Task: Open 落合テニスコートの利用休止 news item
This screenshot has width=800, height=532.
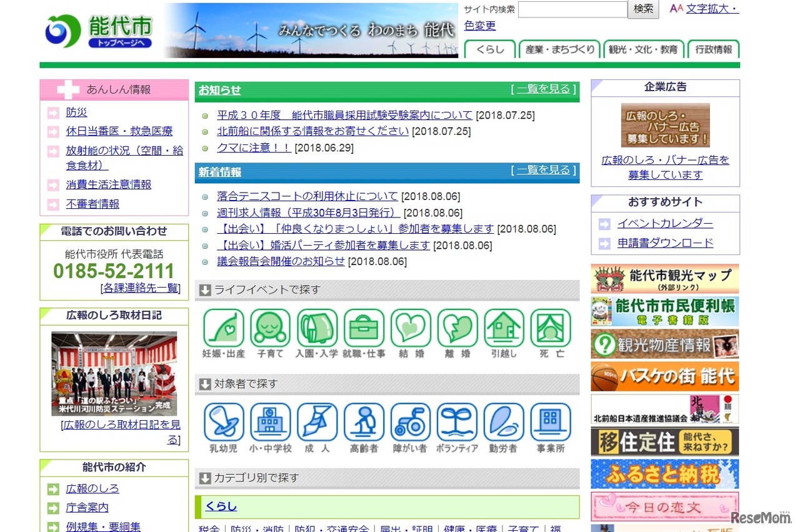Action: coord(307,196)
